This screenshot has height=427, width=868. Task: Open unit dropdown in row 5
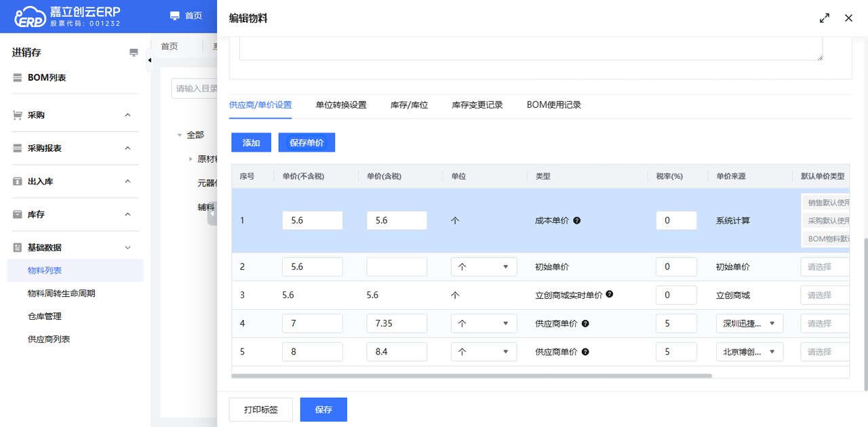484,352
